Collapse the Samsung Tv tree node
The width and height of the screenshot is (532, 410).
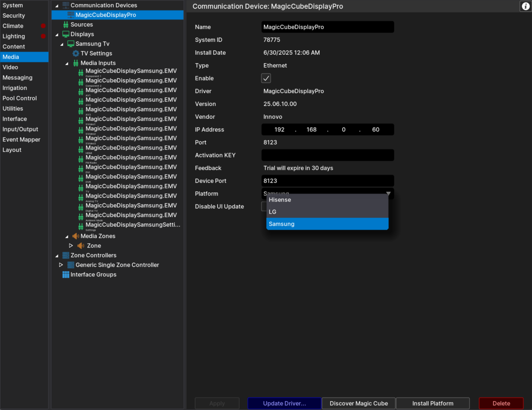pos(62,45)
